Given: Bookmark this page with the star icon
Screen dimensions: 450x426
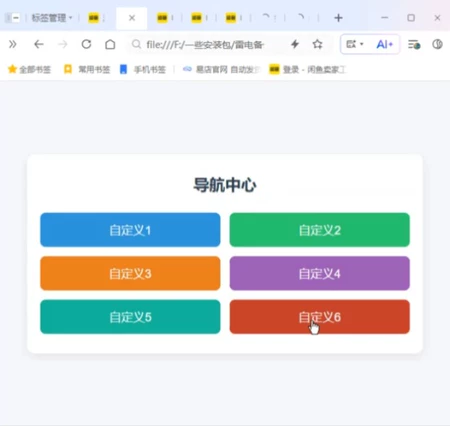Looking at the screenshot, I should coord(318,44).
